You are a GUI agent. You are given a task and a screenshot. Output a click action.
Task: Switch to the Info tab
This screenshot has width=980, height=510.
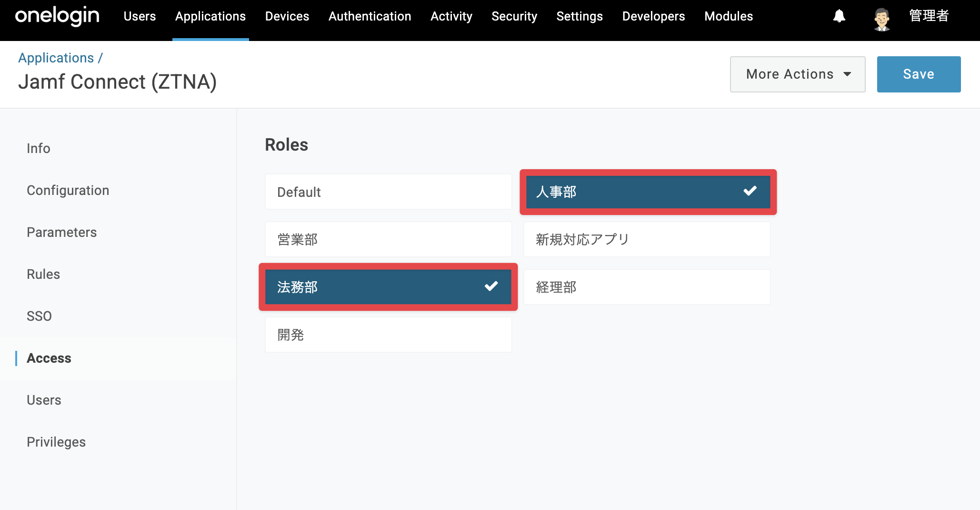[39, 148]
